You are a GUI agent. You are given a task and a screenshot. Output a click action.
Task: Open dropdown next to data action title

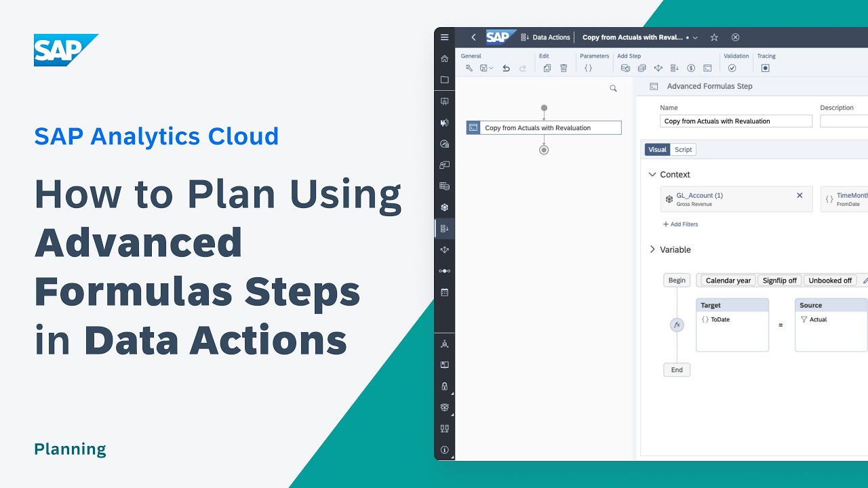tap(695, 38)
